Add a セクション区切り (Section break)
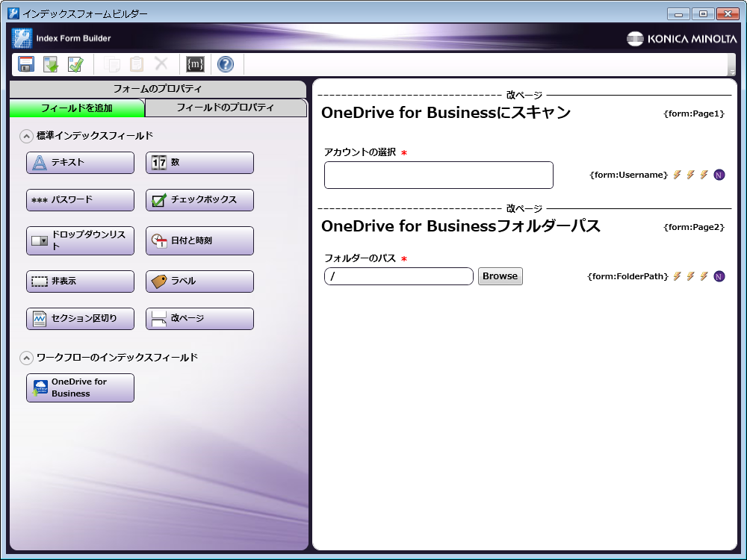Screen dimensions: 747x560 click(x=80, y=319)
